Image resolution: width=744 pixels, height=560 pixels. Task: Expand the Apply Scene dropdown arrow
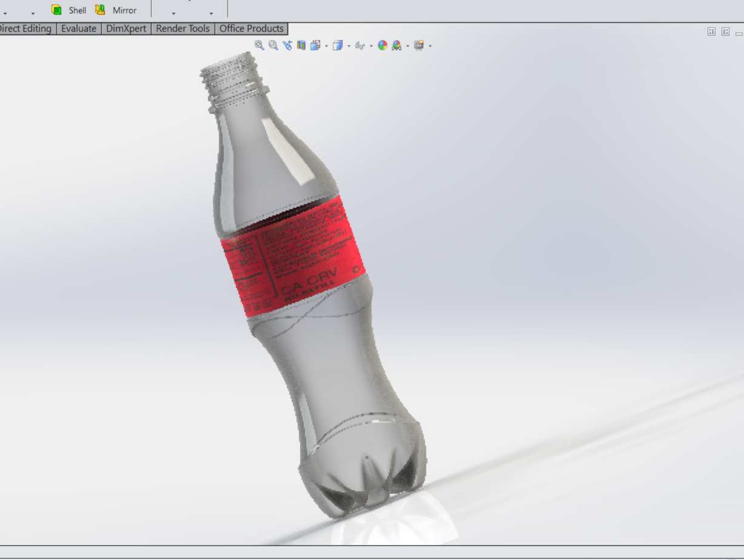pos(407,46)
